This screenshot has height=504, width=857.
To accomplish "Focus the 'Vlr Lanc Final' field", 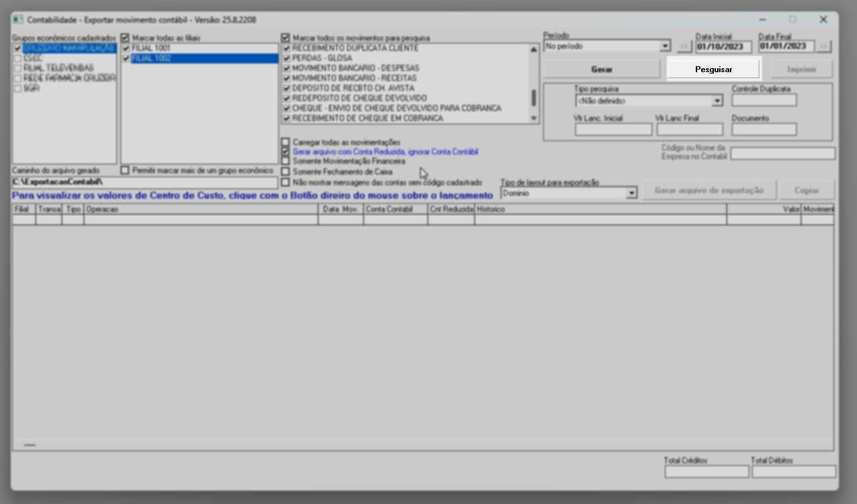I will pos(690,130).
